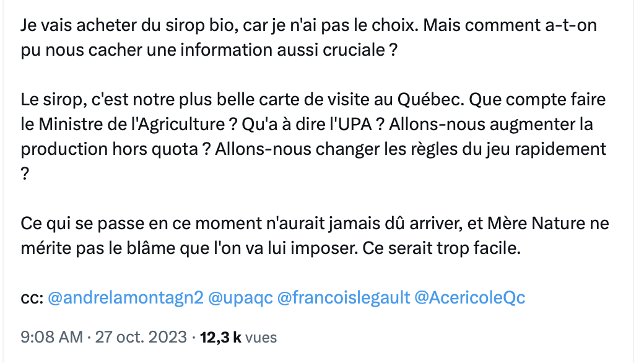
Task: Click the sentence "Ce serait trop facile."
Action: (x=442, y=248)
